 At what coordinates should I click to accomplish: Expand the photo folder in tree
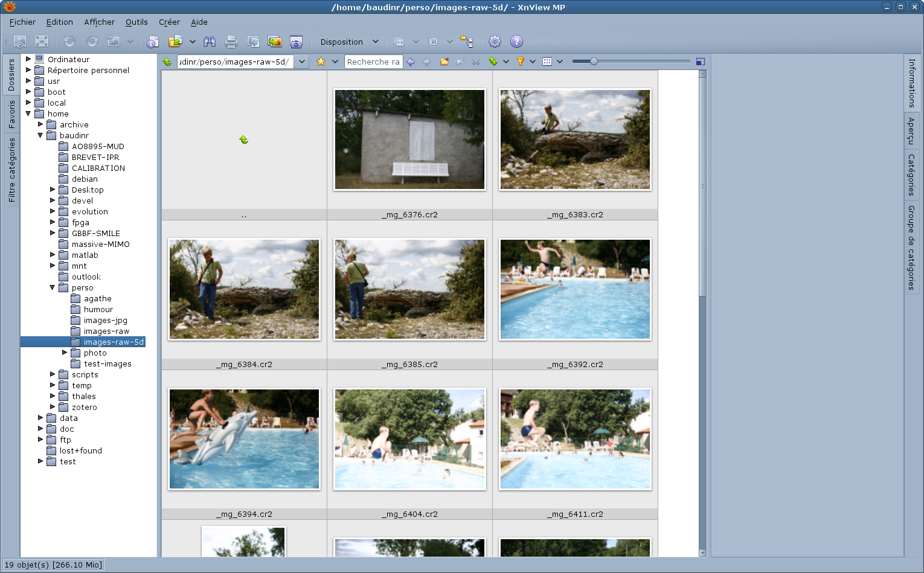(65, 353)
